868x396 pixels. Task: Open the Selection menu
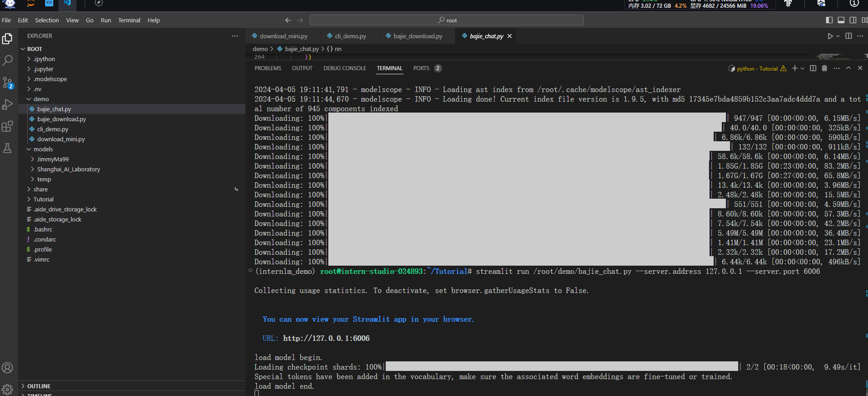(47, 20)
